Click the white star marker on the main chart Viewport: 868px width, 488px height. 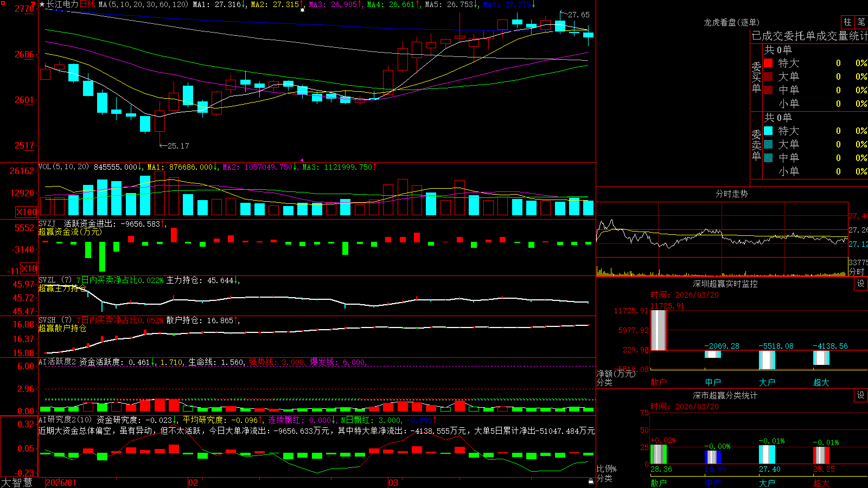[x=302, y=10]
